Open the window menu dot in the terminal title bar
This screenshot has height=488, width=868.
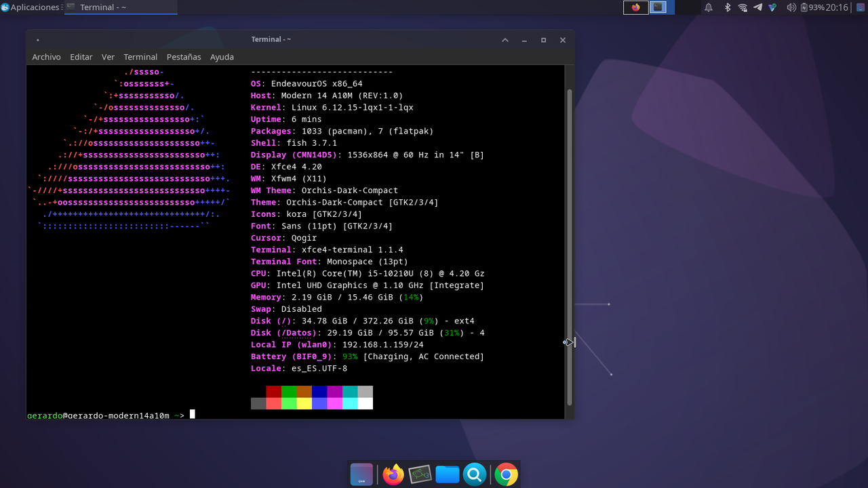point(37,40)
